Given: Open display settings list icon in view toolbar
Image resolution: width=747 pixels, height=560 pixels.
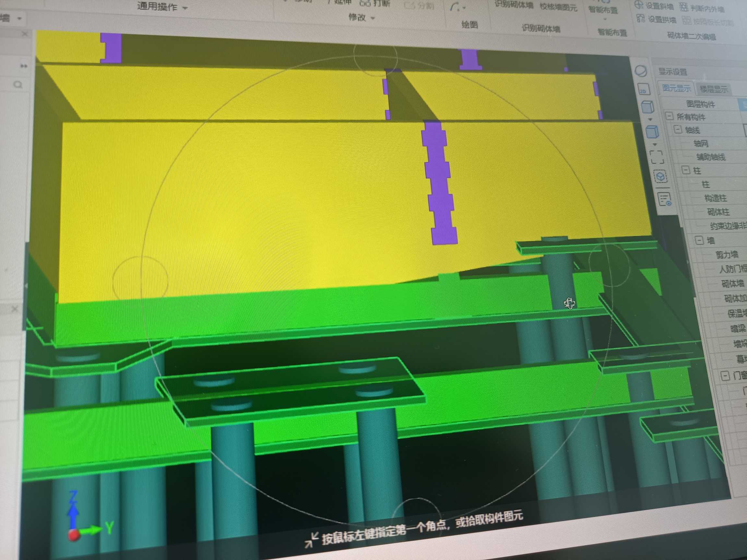Looking at the screenshot, I should pyautogui.click(x=665, y=199).
